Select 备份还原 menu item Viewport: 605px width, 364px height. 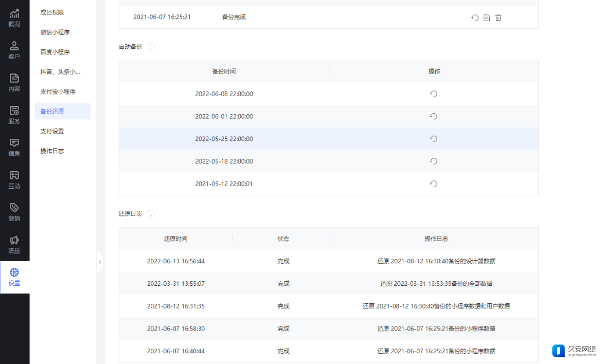pyautogui.click(x=63, y=111)
